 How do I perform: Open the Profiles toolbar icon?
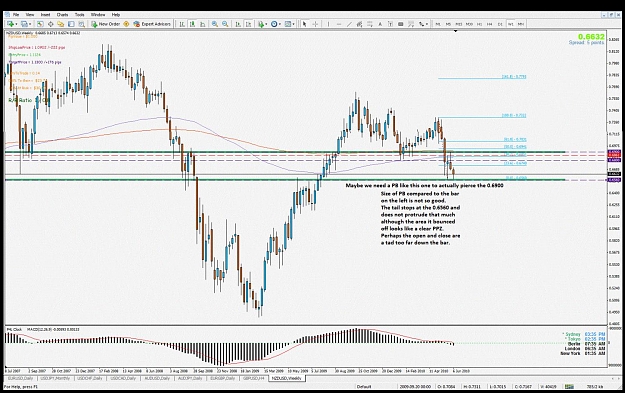click(24, 24)
